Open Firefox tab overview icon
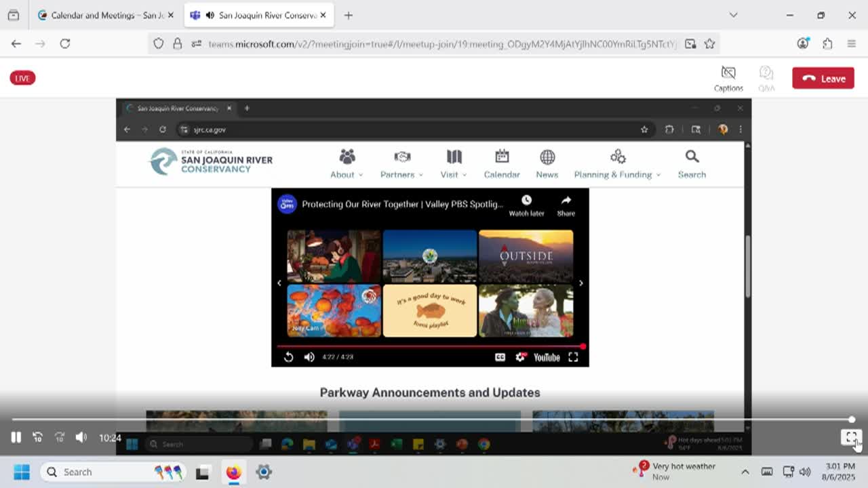The width and height of the screenshot is (868, 488). coord(14,15)
